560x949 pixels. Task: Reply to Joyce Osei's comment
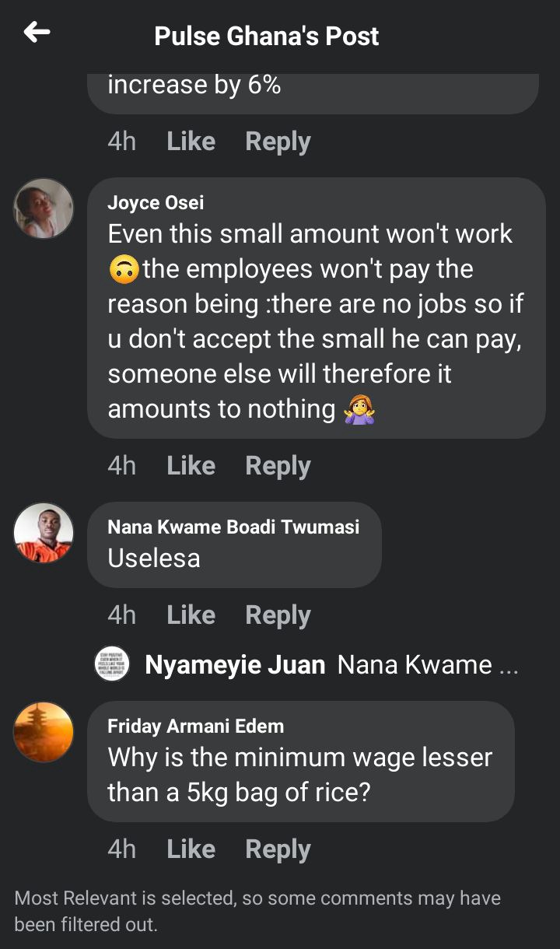pyautogui.click(x=278, y=465)
